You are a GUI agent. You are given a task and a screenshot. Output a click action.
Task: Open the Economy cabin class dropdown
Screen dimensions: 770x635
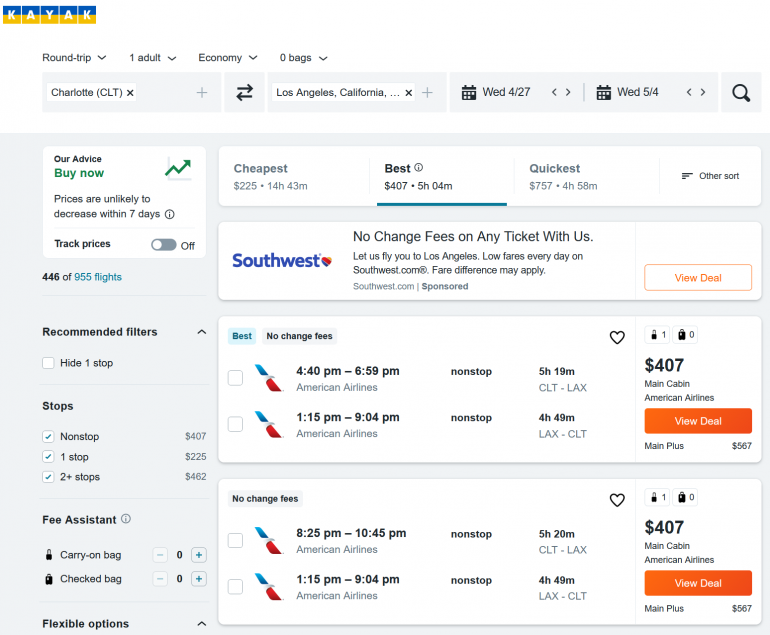[x=227, y=58]
